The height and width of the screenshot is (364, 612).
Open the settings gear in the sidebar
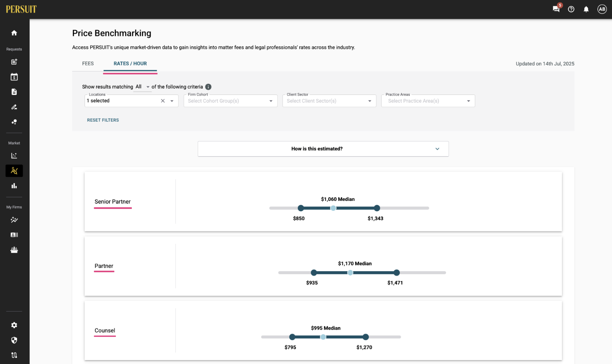(x=14, y=325)
